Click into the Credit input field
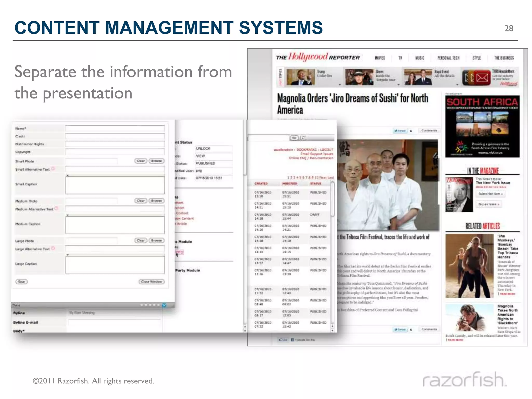Viewport: 532px width, 399px height. point(115,136)
